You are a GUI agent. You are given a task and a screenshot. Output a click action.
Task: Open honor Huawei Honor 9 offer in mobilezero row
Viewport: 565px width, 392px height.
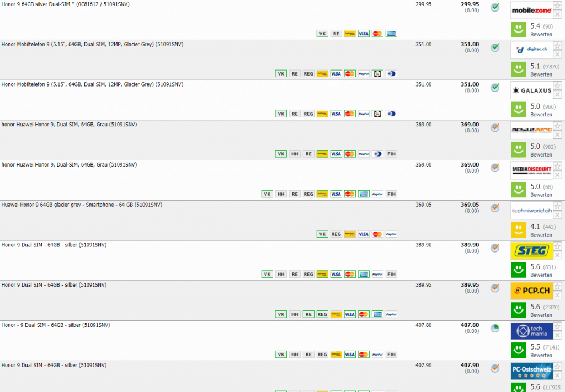69,125
